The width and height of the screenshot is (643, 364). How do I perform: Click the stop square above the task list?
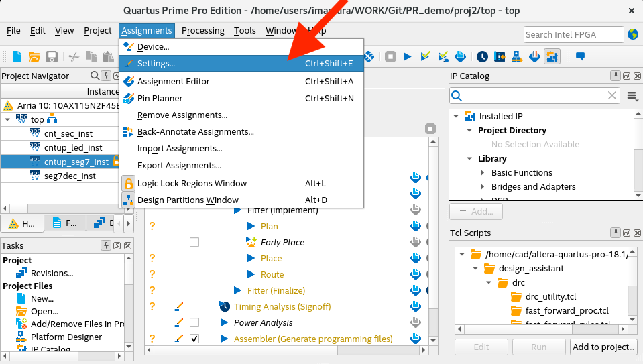[x=430, y=129]
